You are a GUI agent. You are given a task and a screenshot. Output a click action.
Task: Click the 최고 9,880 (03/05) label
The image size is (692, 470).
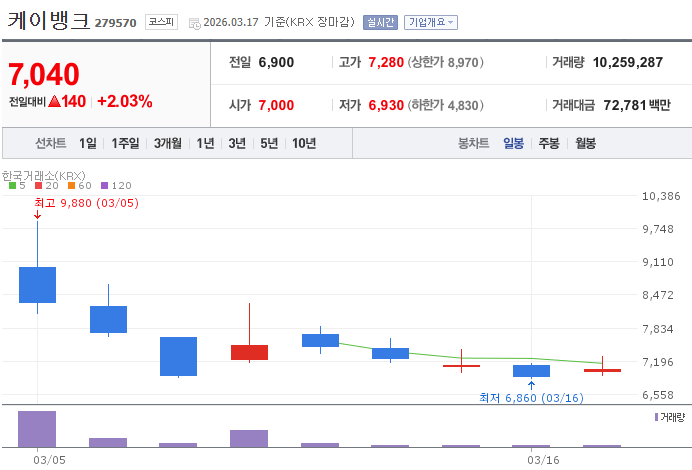tap(86, 203)
